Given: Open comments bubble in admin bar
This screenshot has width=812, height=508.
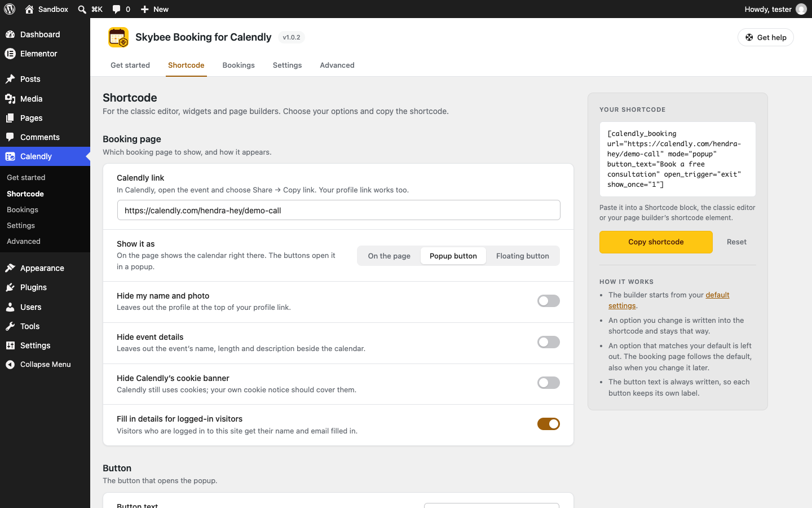Looking at the screenshot, I should pos(116,9).
